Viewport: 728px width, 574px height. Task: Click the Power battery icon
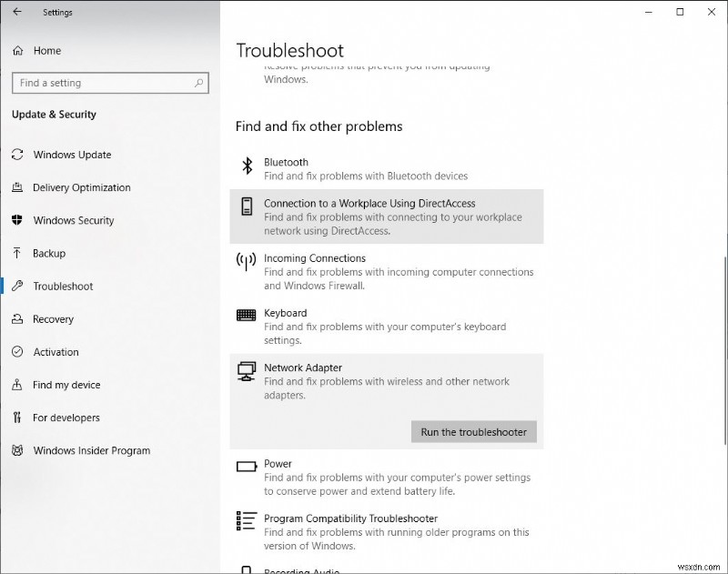[x=246, y=468]
